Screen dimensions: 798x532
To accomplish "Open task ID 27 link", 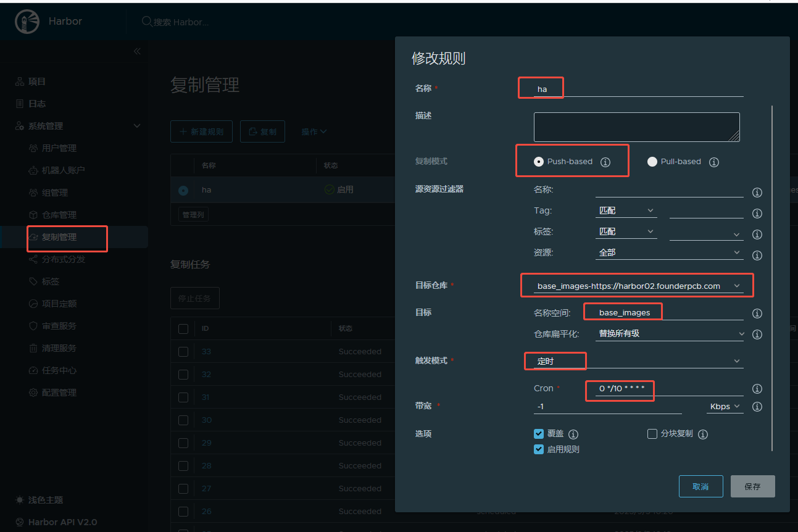I will click(206, 488).
